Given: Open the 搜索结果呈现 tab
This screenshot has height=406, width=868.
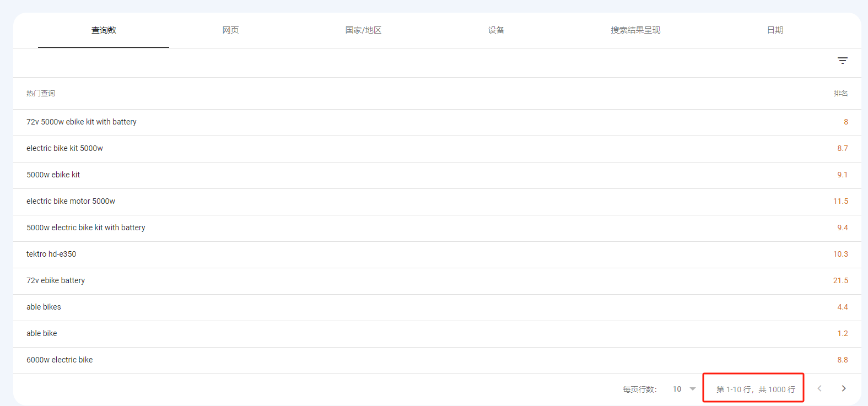Looking at the screenshot, I should tap(635, 30).
